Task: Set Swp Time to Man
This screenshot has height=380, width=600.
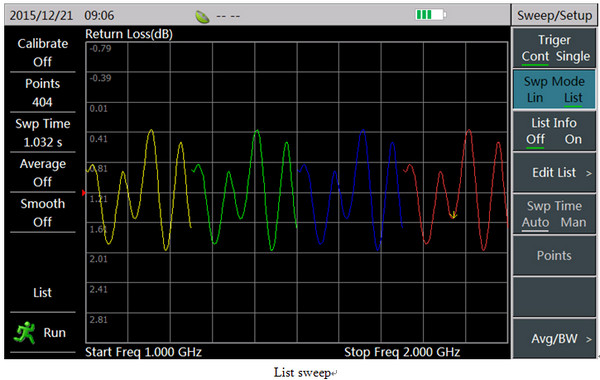Action: pos(573,222)
